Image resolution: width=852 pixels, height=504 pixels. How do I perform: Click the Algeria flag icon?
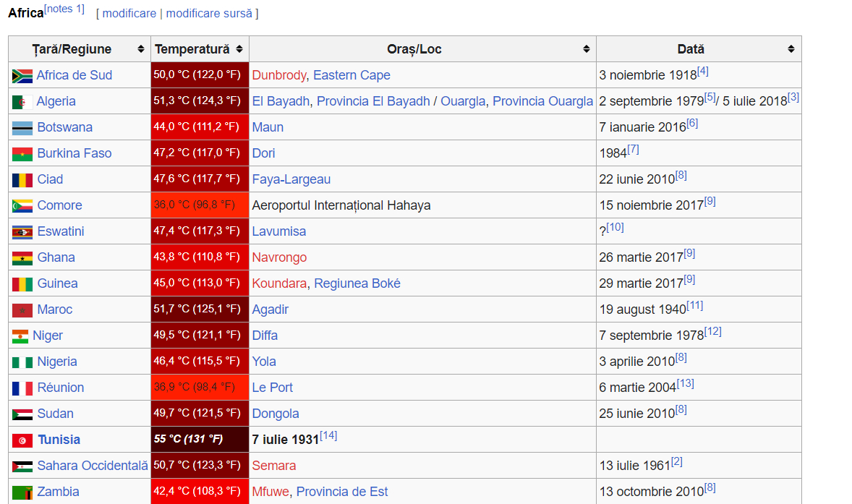(x=22, y=101)
